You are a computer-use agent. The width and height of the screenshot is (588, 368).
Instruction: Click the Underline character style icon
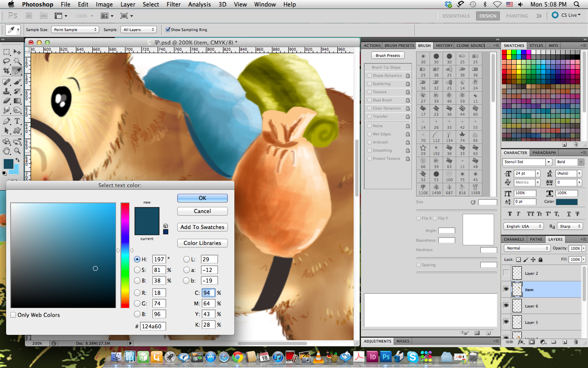tap(569, 214)
